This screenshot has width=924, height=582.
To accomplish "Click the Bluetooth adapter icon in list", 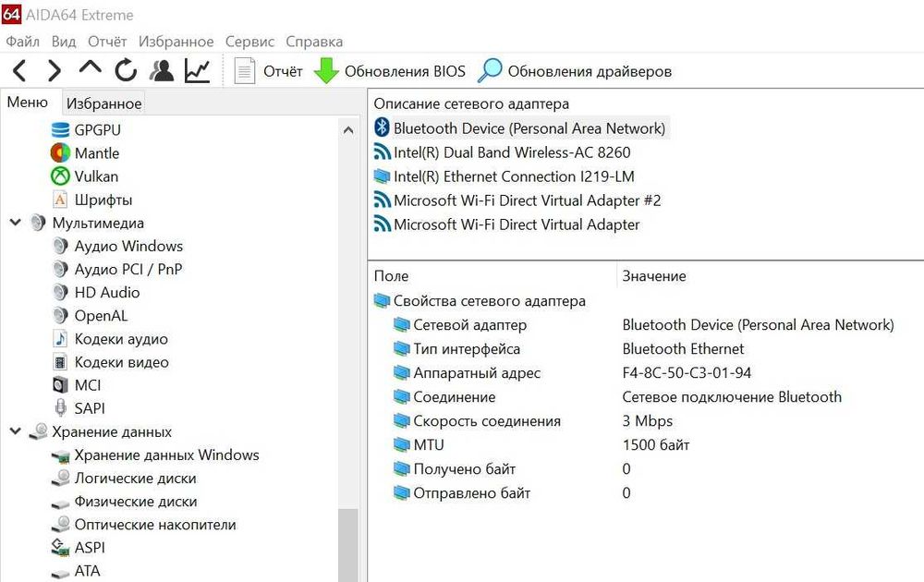I will pyautogui.click(x=382, y=127).
